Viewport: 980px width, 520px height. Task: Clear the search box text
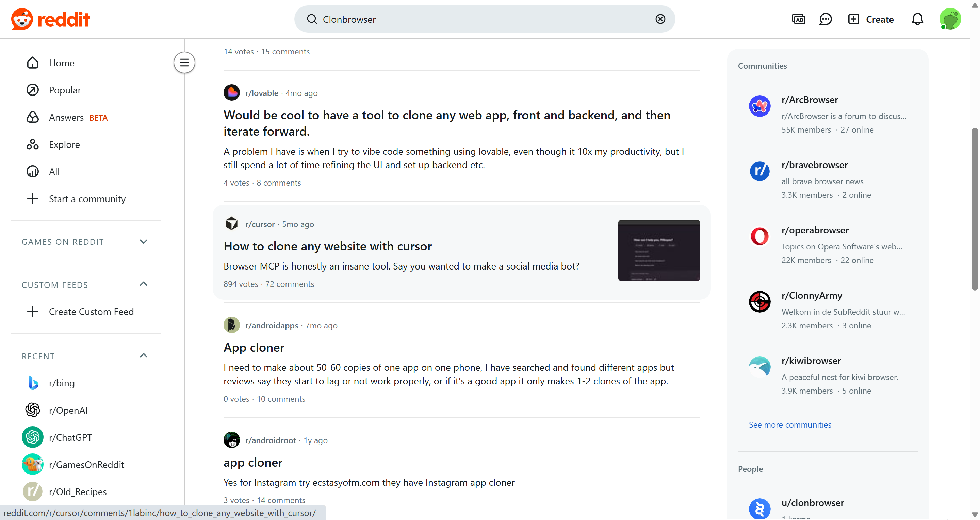click(x=660, y=19)
